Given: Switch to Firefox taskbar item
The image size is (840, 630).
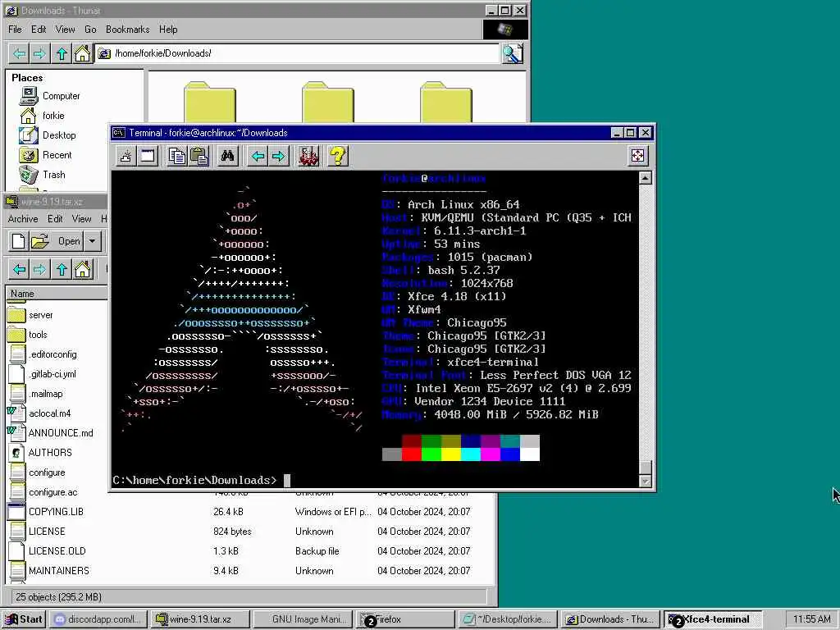Looking at the screenshot, I should click(405, 619).
